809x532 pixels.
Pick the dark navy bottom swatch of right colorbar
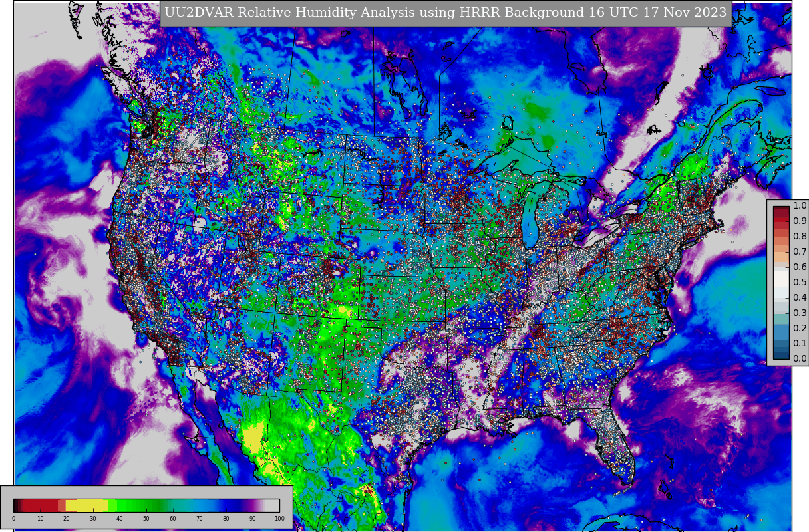tap(781, 356)
